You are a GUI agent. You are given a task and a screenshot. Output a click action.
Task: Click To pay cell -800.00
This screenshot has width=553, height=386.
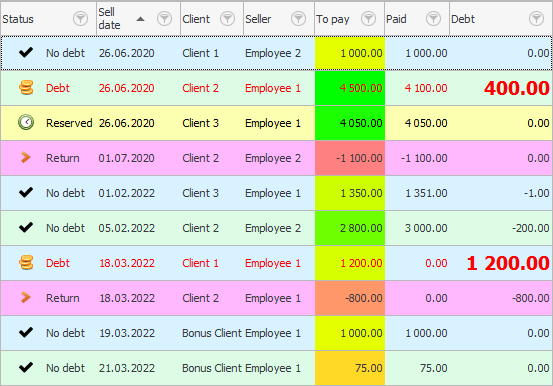[350, 298]
